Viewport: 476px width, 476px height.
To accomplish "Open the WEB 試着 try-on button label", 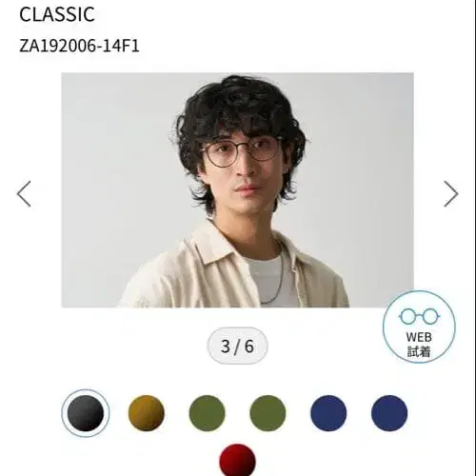I will (419, 345).
